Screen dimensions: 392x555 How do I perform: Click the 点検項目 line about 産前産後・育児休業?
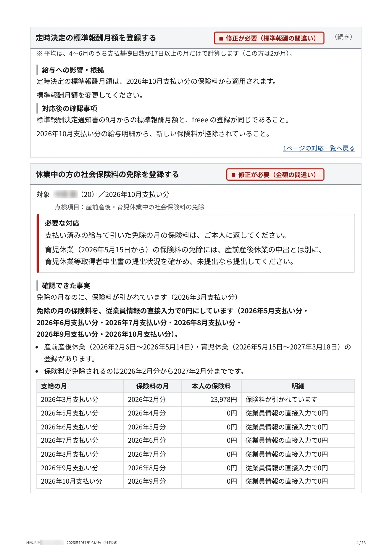[x=130, y=207]
